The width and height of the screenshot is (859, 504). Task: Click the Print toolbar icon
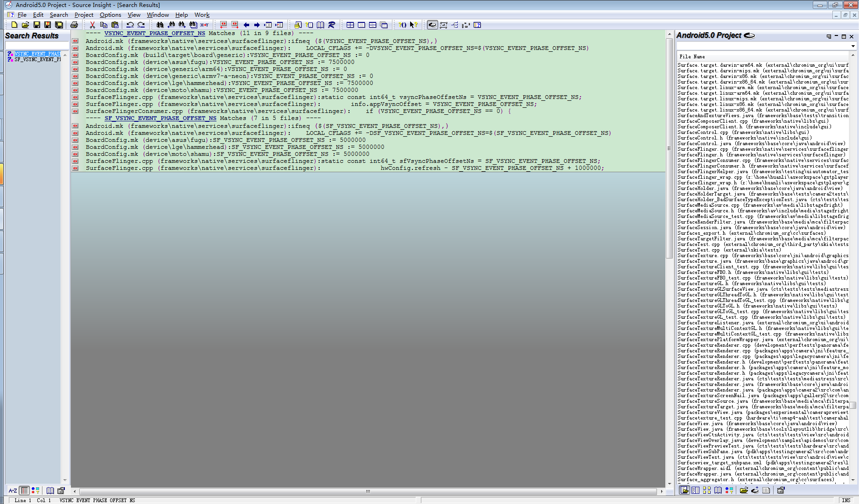pos(74,25)
